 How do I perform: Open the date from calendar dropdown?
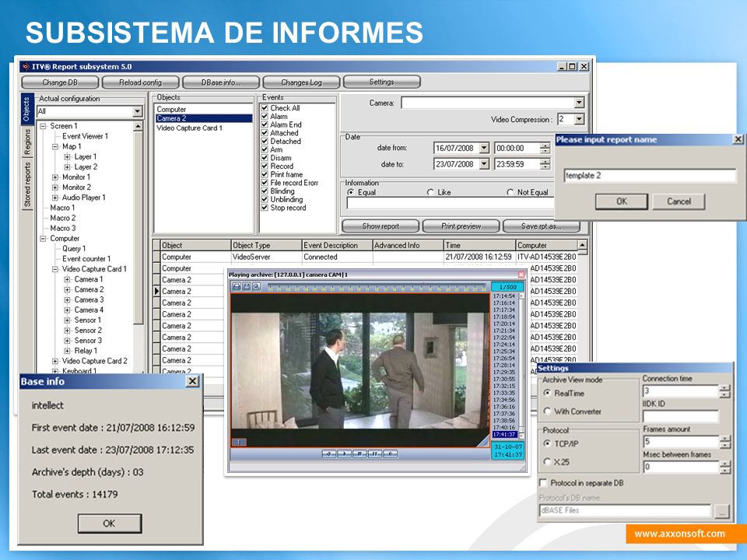point(483,148)
